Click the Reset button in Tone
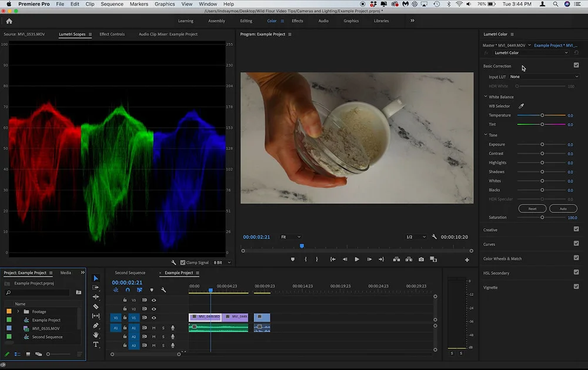 [x=532, y=208]
